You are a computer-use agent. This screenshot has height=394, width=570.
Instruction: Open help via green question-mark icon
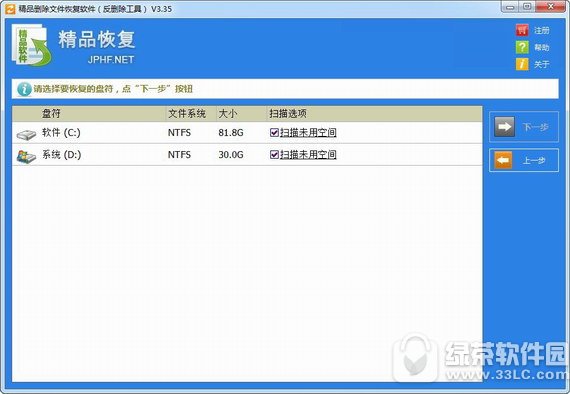pyautogui.click(x=522, y=47)
